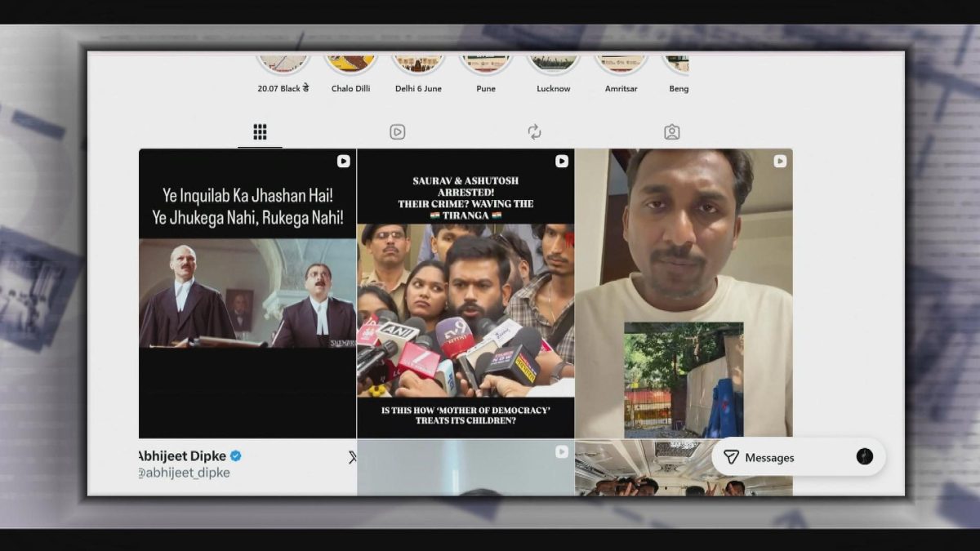The height and width of the screenshot is (551, 980).
Task: Click the round avatar in the Messages bar
Action: pos(865,457)
